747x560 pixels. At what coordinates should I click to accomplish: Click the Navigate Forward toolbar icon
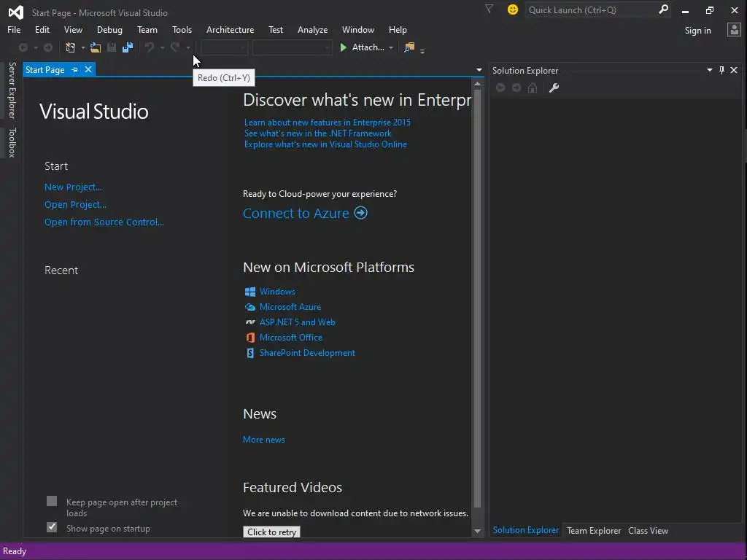click(48, 47)
